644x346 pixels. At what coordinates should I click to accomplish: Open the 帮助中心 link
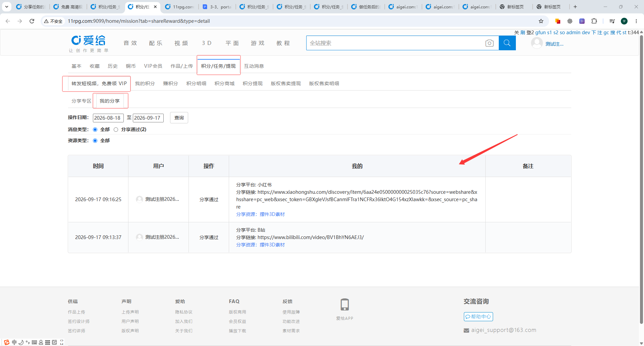[x=478, y=316]
